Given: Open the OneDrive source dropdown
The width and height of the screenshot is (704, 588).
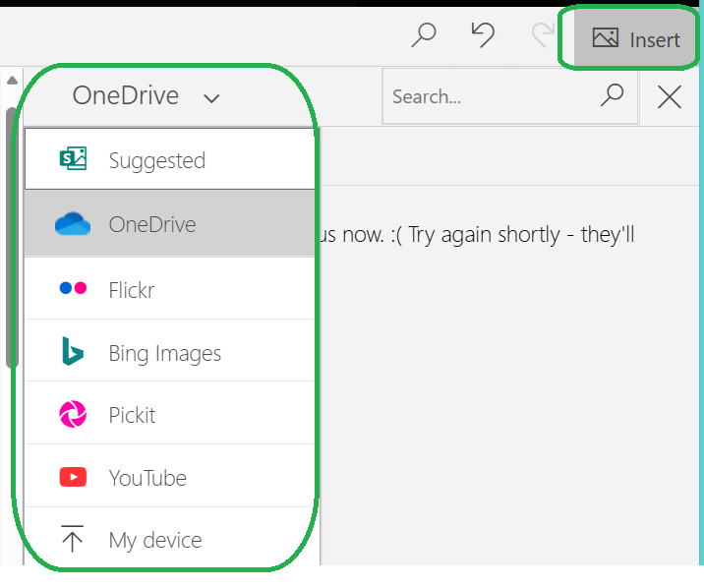Looking at the screenshot, I should [146, 96].
